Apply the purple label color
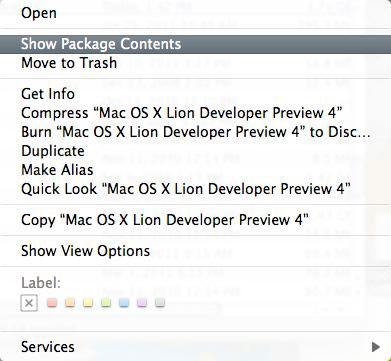 (142, 303)
